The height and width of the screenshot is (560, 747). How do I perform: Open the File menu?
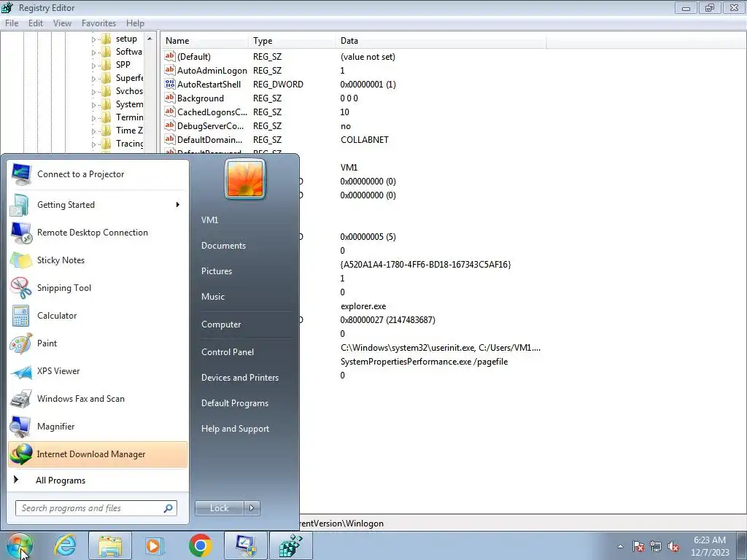point(12,23)
